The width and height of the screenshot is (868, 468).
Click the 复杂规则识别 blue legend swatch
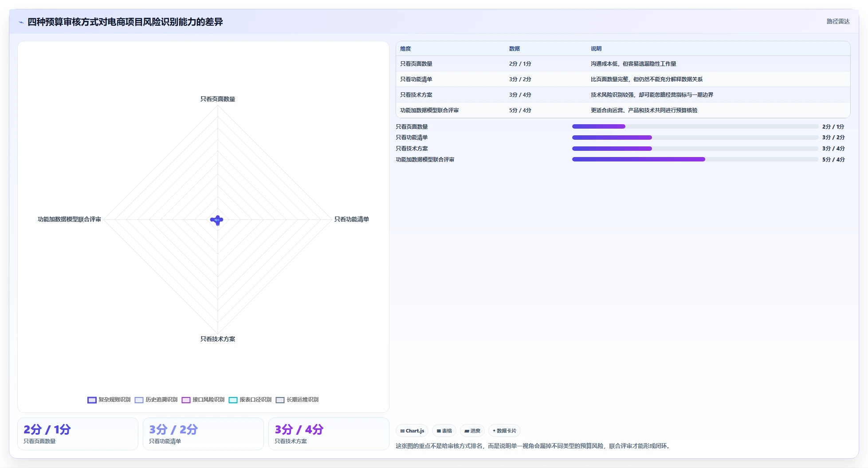[92, 400]
